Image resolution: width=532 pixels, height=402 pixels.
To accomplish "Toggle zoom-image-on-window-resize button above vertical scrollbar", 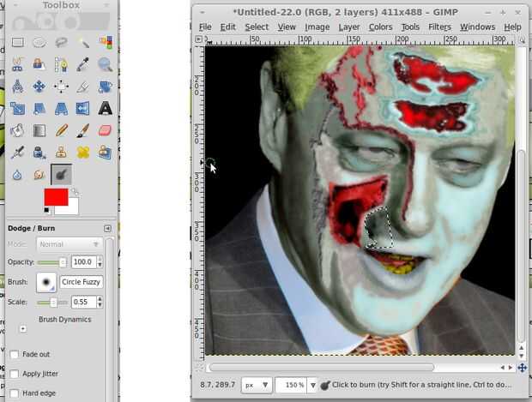I will (523, 40).
